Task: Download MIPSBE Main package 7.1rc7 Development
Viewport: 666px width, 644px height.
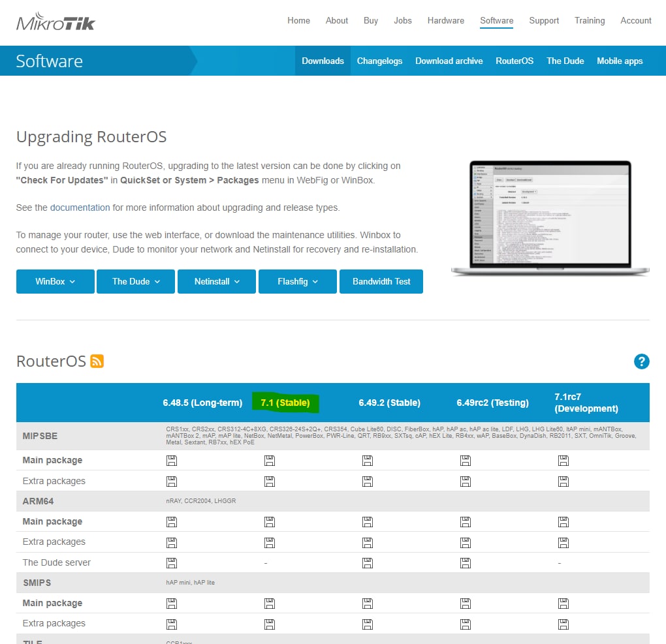Action: [563, 461]
